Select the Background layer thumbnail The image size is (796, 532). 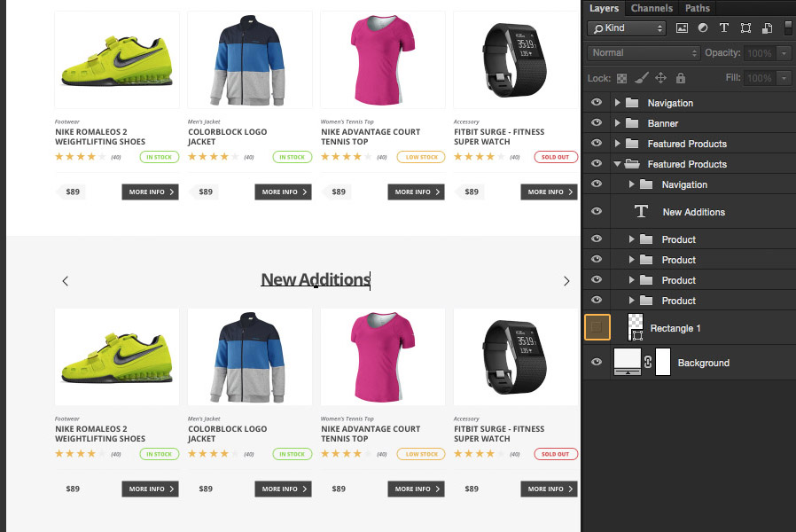628,362
